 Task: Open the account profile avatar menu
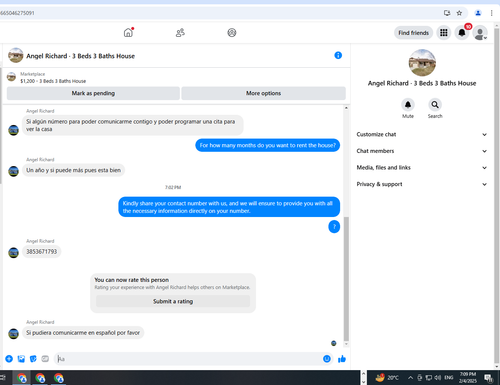pyautogui.click(x=480, y=33)
